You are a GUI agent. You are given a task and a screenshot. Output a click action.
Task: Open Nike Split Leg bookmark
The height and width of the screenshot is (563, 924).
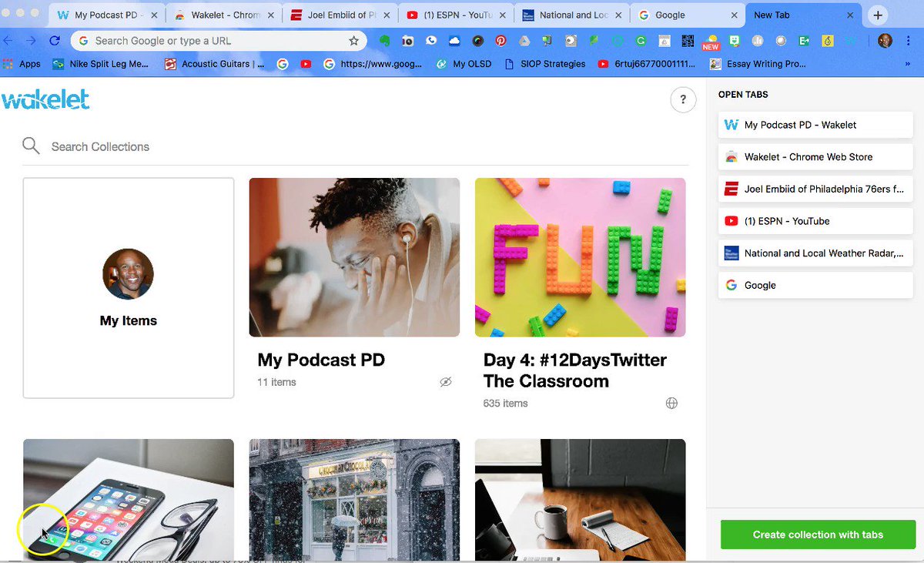pyautogui.click(x=101, y=64)
